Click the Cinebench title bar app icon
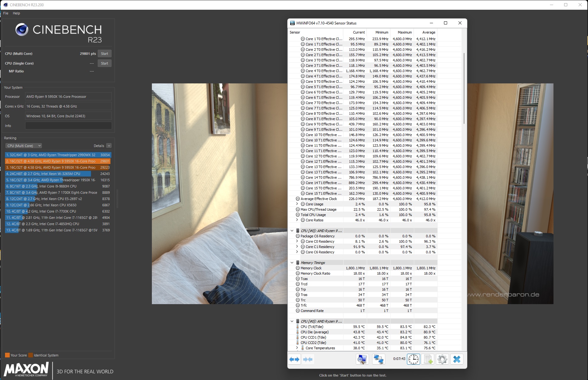The height and width of the screenshot is (380, 588). [6, 5]
